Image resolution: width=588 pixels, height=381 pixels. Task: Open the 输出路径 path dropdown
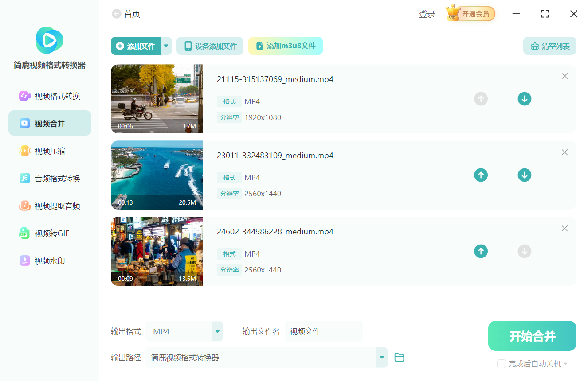(381, 357)
